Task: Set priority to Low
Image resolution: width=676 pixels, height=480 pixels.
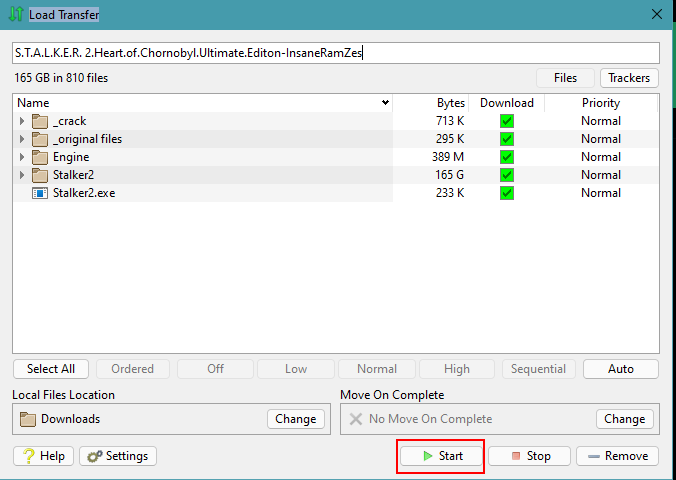Action: pyautogui.click(x=296, y=369)
